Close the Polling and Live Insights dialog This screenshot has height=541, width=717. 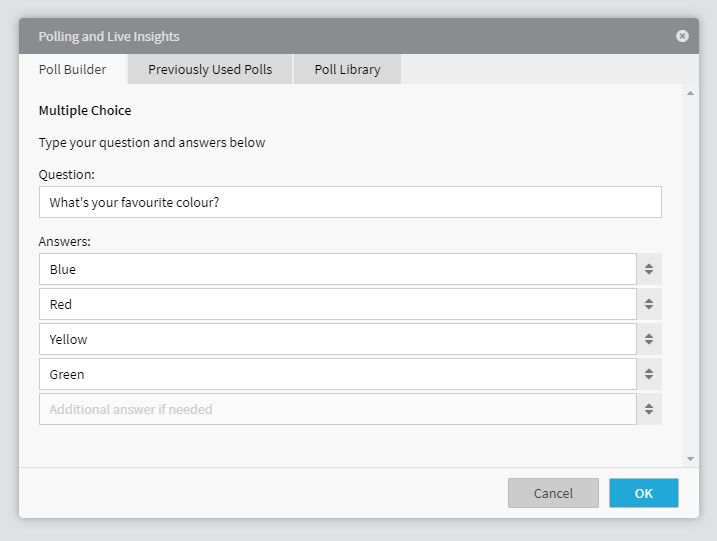[x=682, y=36]
